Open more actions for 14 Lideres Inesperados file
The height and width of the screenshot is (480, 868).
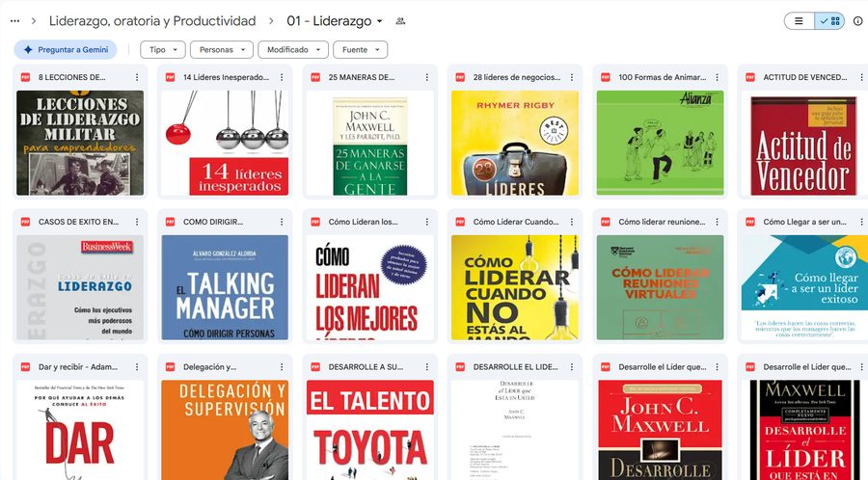pyautogui.click(x=282, y=77)
